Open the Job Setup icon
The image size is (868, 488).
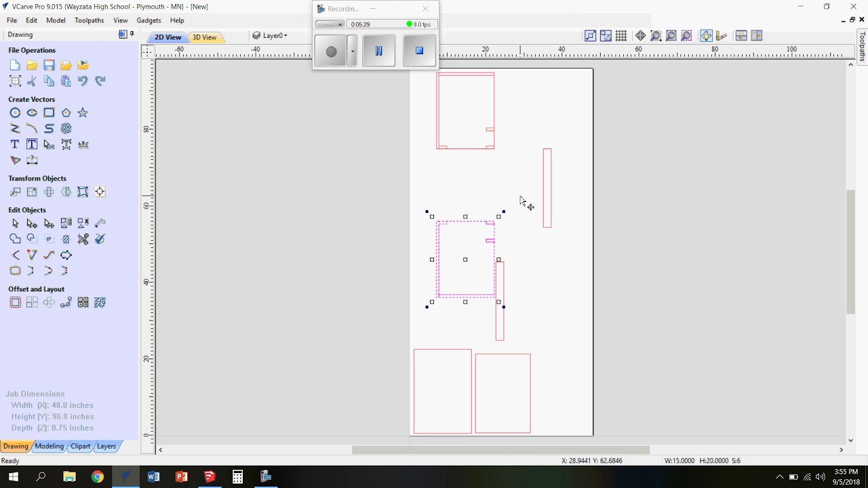(15, 81)
